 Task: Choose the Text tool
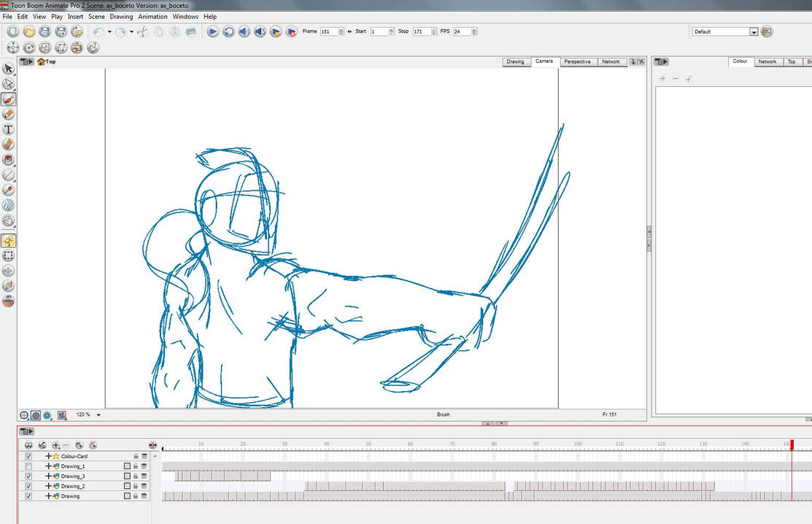8,129
